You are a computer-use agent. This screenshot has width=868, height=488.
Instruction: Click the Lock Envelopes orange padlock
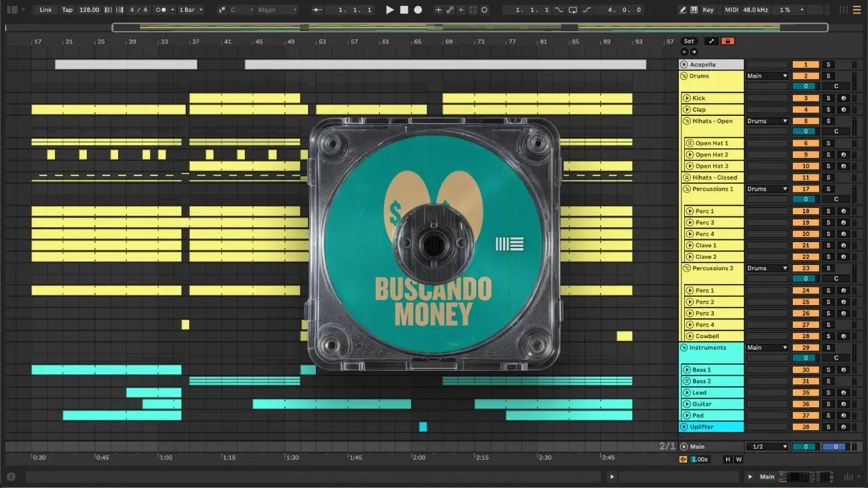(x=728, y=41)
